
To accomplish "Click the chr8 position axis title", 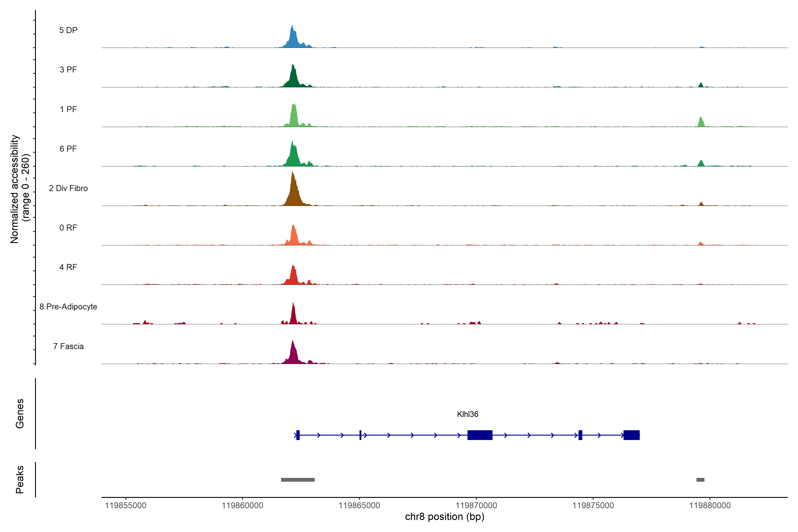I will click(444, 517).
